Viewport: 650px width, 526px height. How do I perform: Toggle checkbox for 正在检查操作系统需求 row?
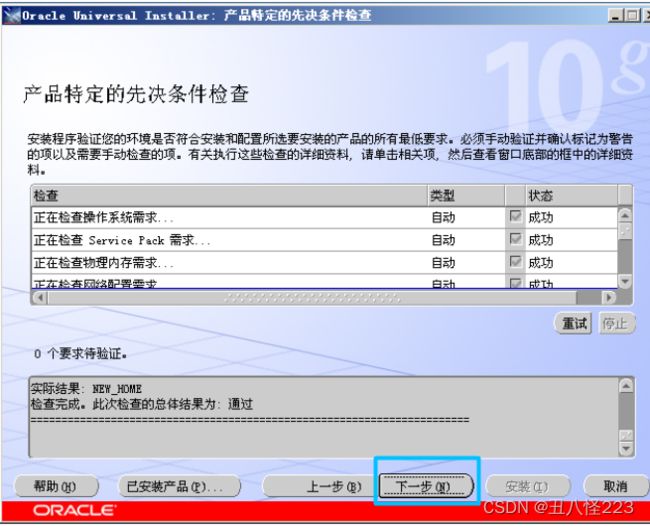[x=515, y=216]
